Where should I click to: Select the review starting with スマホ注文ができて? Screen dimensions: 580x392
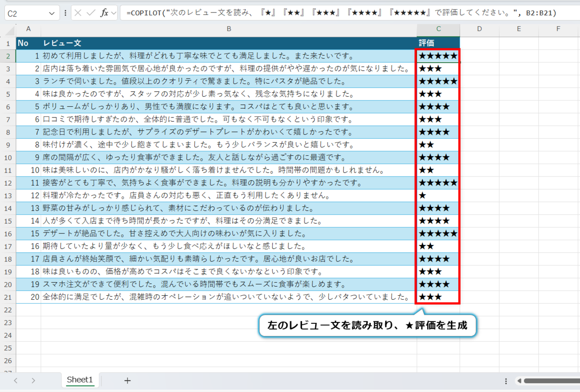pyautogui.click(x=229, y=284)
